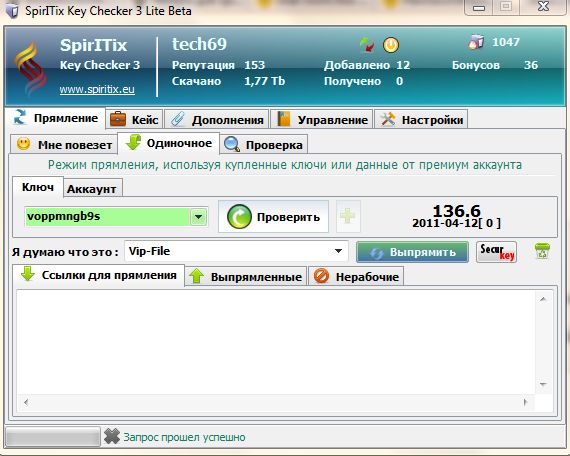The height and width of the screenshot is (456, 570).
Task: Click the 2011-04-12[ 0 ] expiry date text
Action: point(457,223)
